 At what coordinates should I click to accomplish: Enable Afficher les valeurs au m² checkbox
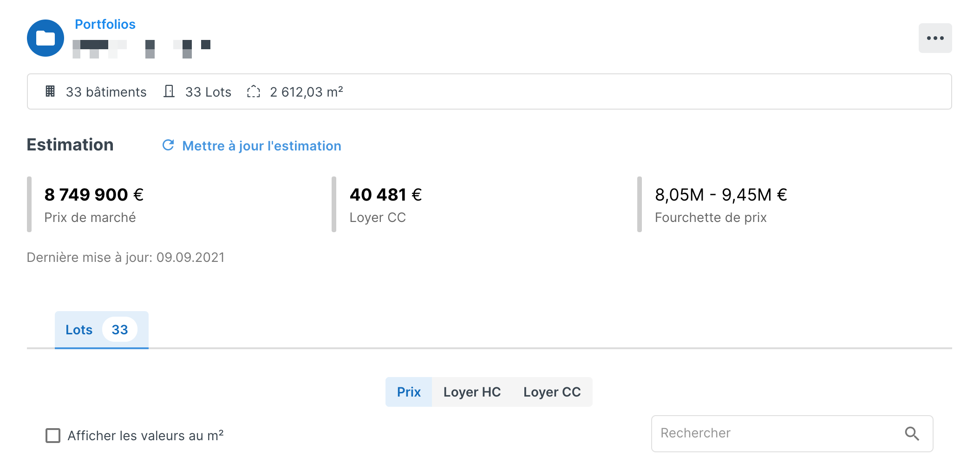53,436
